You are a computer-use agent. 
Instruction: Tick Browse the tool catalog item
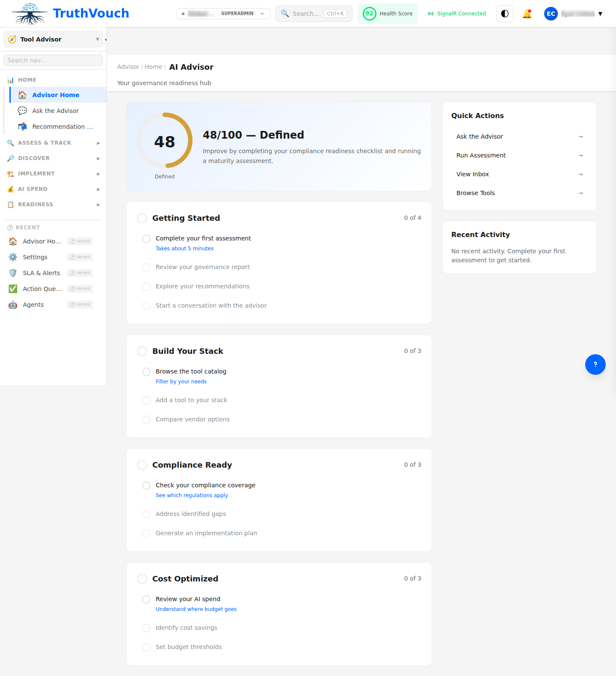(x=146, y=371)
